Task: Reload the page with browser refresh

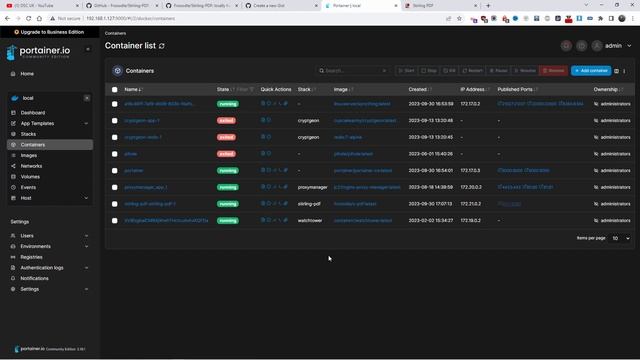Action: [28, 18]
